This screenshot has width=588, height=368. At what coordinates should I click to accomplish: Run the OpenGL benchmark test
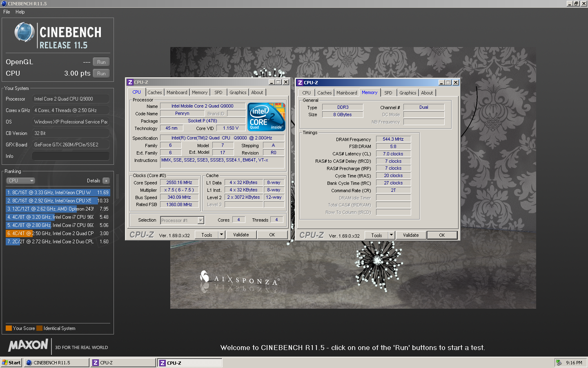pyautogui.click(x=101, y=62)
